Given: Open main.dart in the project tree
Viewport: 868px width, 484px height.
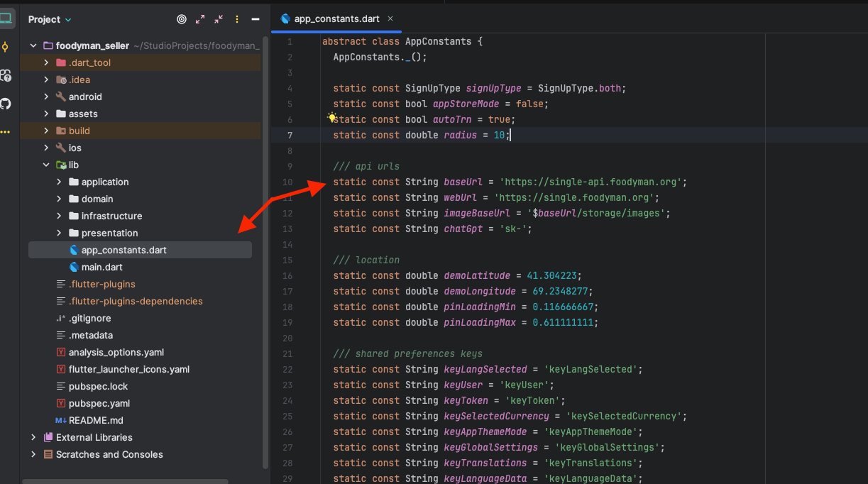Looking at the screenshot, I should 101,267.
